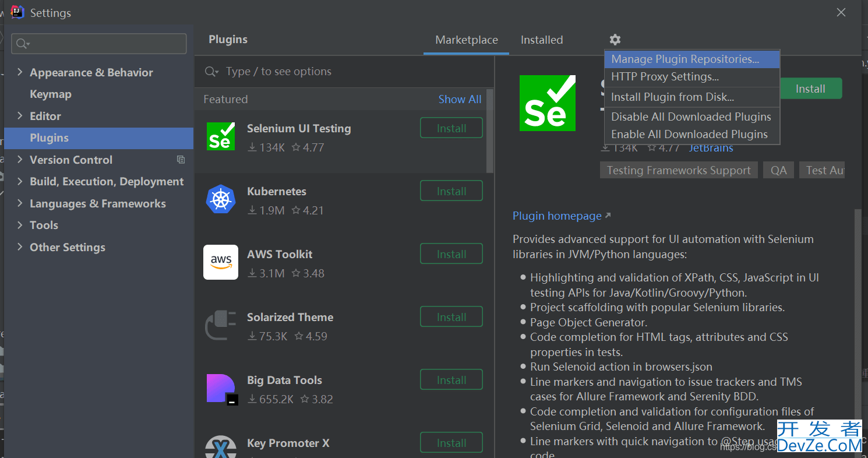The image size is (868, 458).
Task: Click the Testing Frameworks Support tag
Action: 679,170
